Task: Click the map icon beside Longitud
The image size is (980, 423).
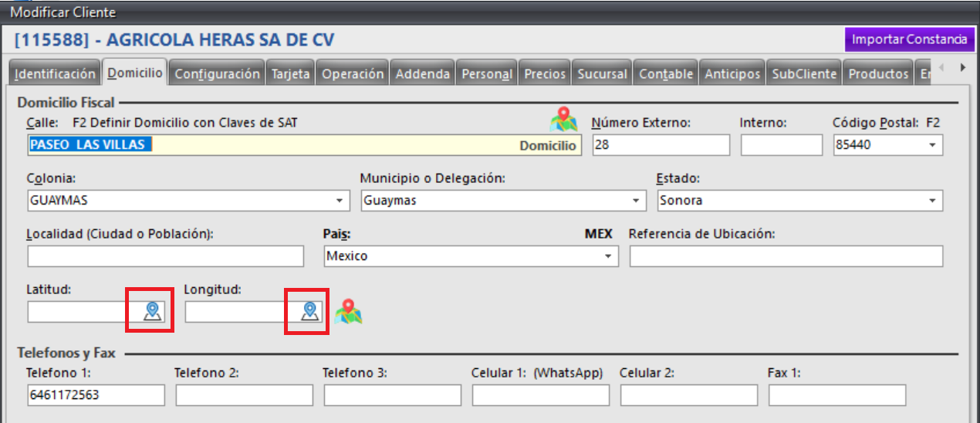Action: [349, 311]
